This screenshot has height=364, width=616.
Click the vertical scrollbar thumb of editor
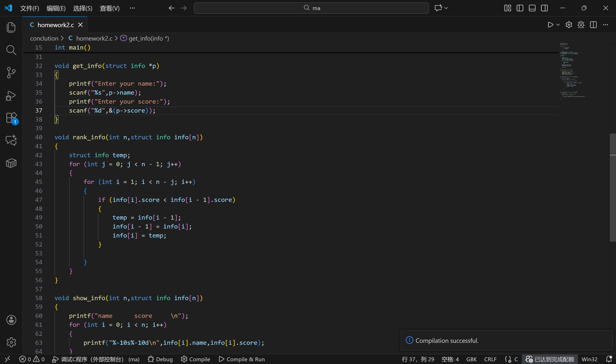(613, 187)
